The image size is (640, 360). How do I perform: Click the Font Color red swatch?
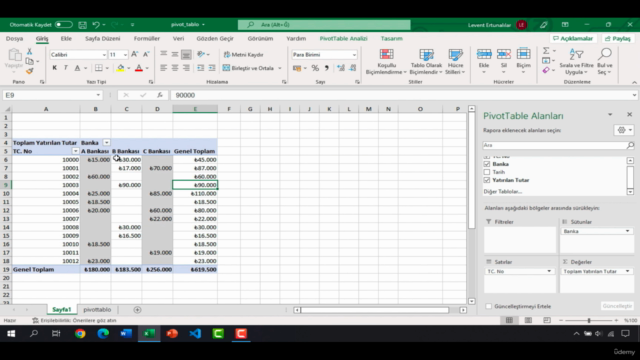139,68
